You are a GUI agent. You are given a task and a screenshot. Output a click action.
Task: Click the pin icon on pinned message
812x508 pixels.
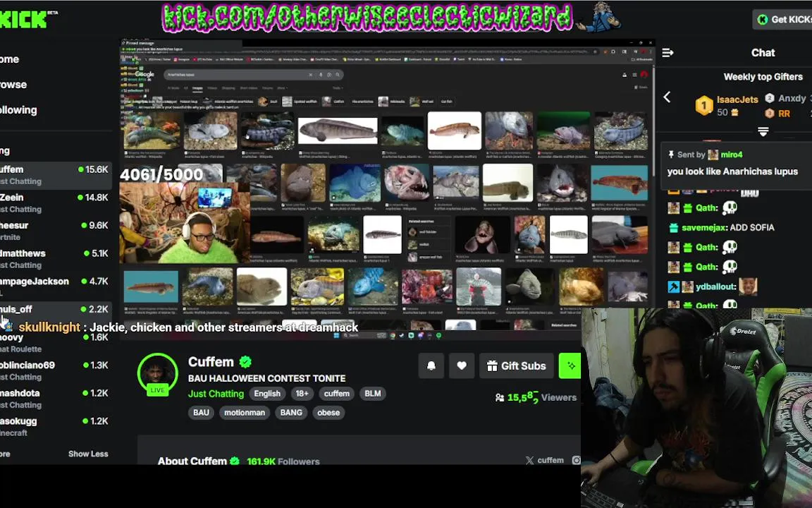[x=670, y=155]
